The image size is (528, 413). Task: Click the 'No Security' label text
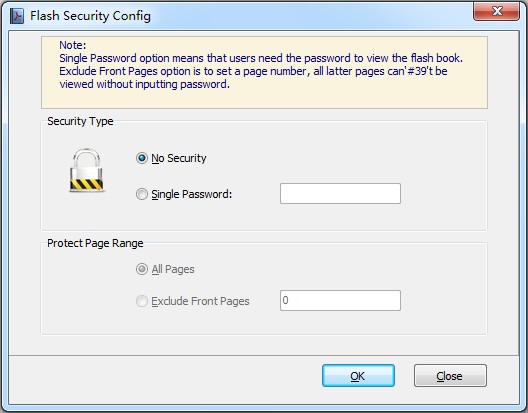click(179, 158)
